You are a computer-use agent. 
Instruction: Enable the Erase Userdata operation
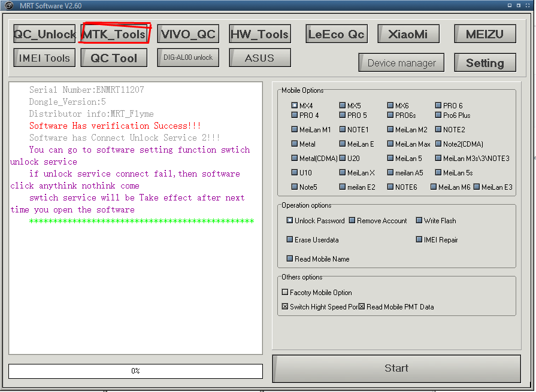click(x=289, y=239)
